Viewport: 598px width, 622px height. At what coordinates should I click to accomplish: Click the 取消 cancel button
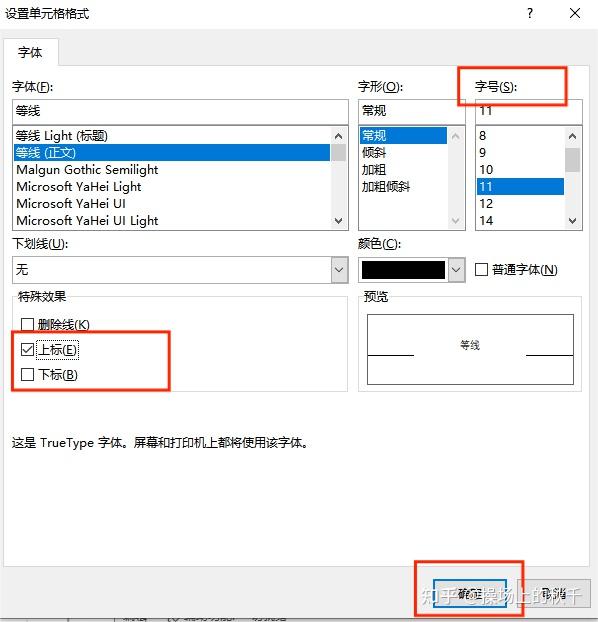[x=554, y=594]
